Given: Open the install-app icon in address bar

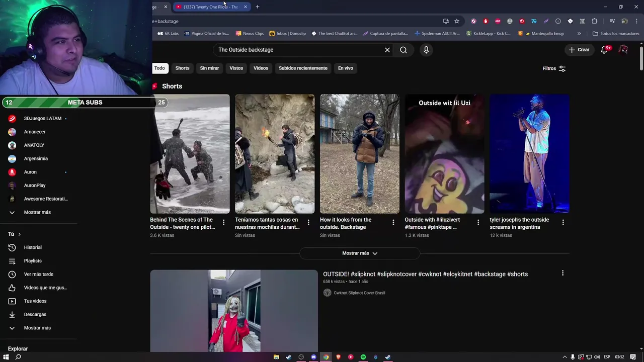Looking at the screenshot, I should (446, 21).
